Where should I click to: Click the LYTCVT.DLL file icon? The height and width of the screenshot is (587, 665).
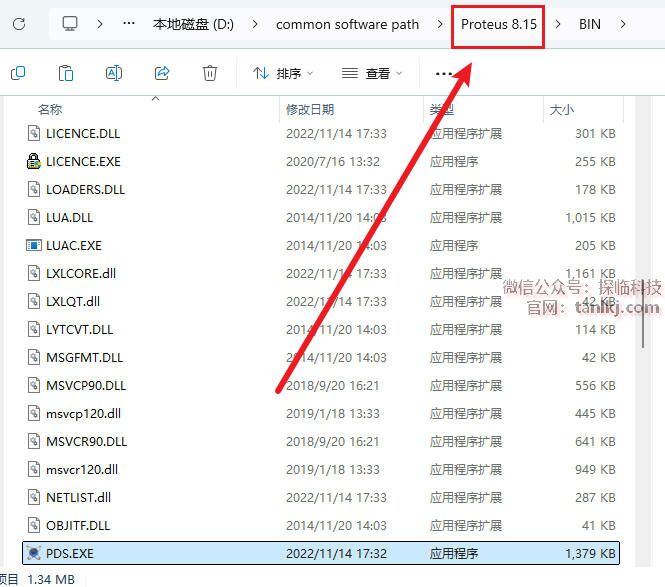click(34, 330)
